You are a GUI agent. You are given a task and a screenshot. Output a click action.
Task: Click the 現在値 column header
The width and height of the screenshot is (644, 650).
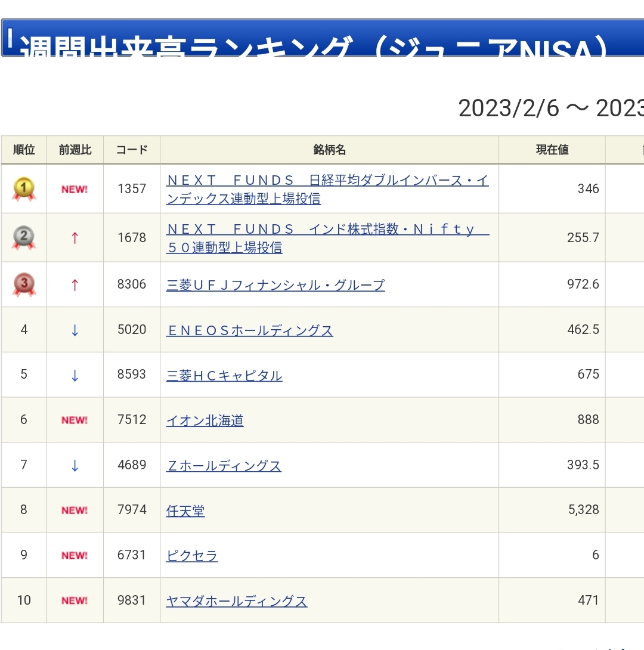click(x=552, y=150)
